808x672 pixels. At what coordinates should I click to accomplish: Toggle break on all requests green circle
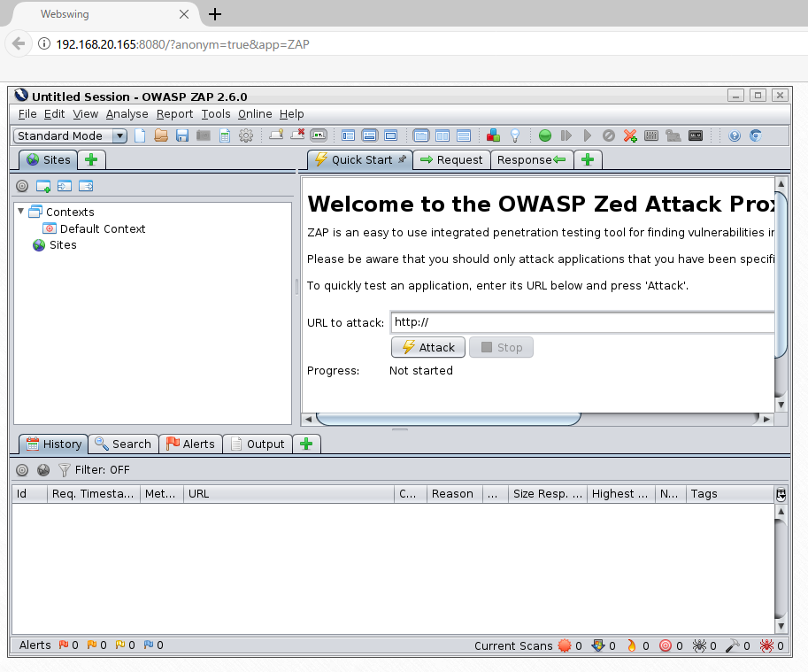(544, 135)
